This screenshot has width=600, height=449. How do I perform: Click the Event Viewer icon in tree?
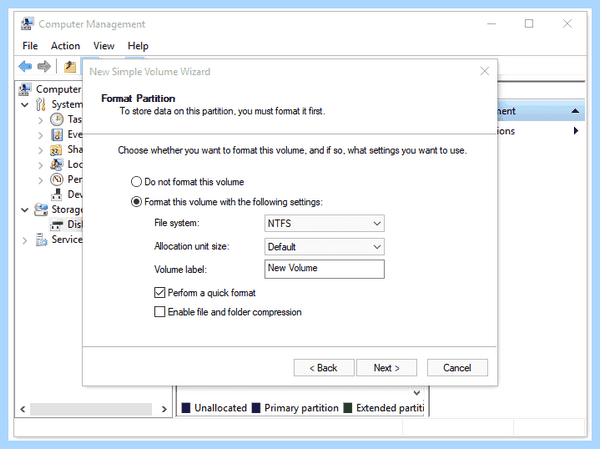click(57, 135)
